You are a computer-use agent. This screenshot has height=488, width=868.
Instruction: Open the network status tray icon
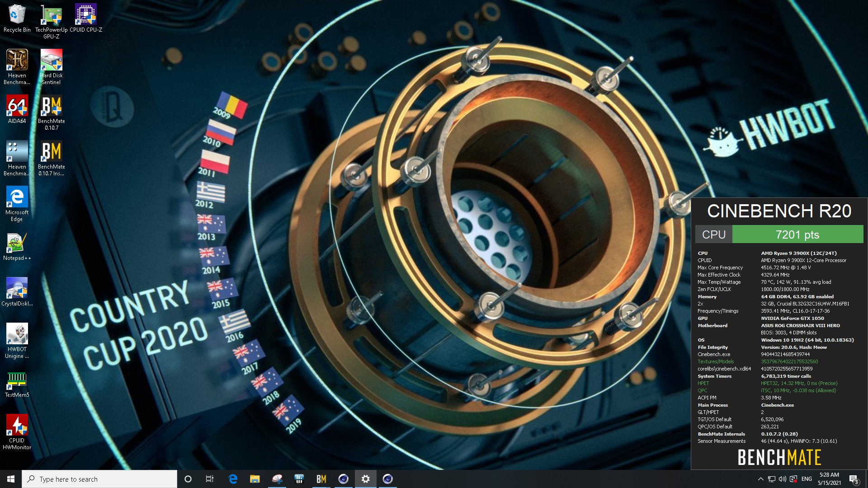coord(772,479)
